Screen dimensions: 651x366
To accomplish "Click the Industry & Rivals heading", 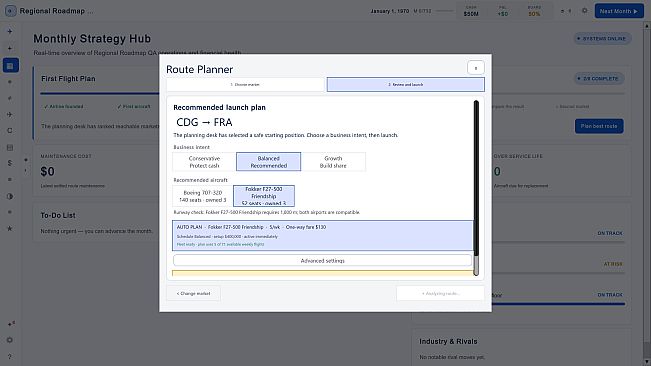I will pyautogui.click(x=448, y=342).
